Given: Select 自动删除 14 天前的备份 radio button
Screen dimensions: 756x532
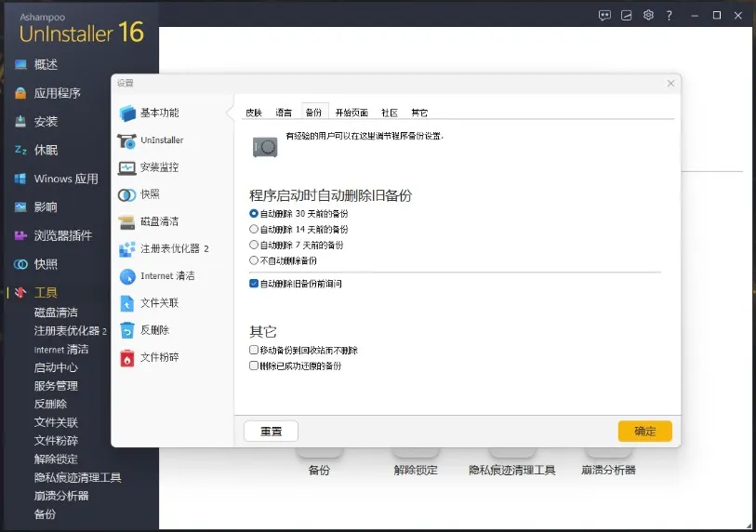Looking at the screenshot, I should [254, 229].
